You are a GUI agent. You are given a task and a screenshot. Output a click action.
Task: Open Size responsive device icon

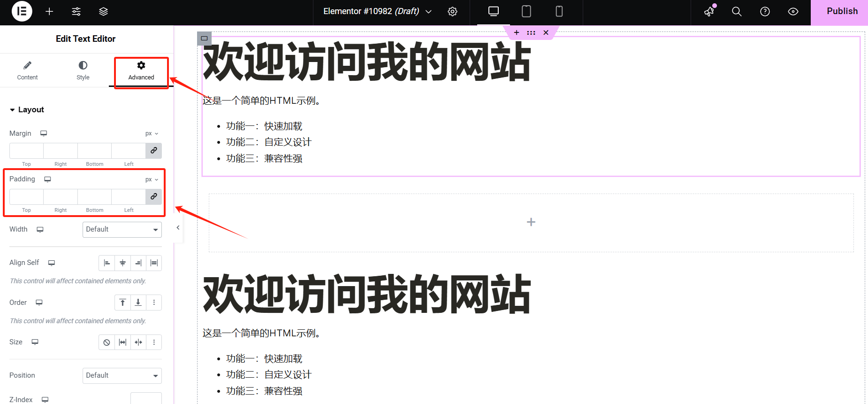click(x=35, y=342)
